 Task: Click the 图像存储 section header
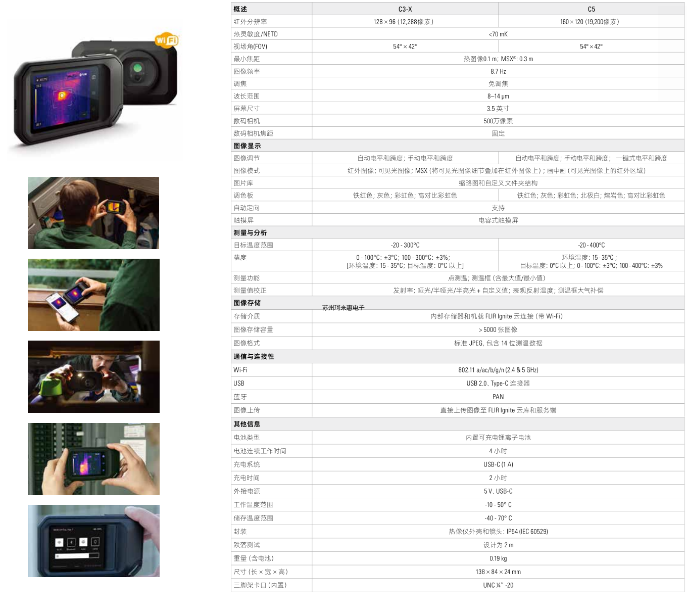(x=247, y=303)
